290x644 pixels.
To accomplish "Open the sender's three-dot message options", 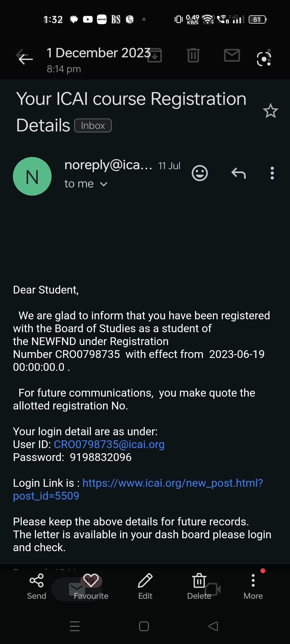I will pyautogui.click(x=272, y=173).
